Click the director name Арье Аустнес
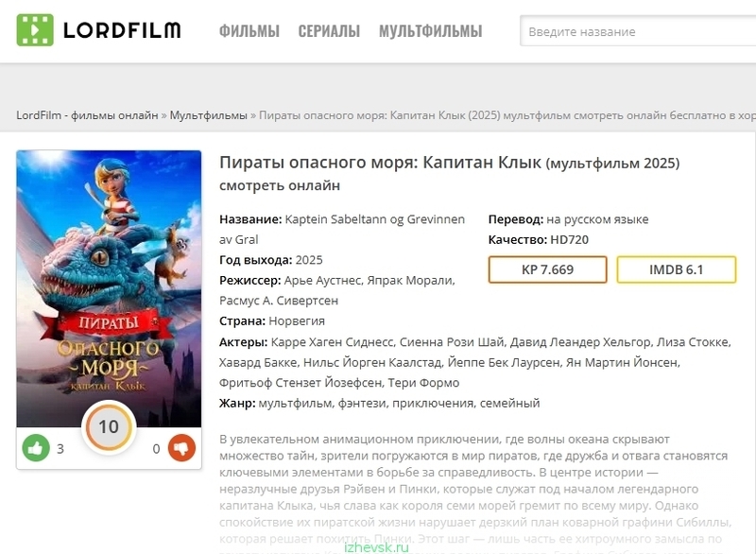The image size is (756, 554). point(323,280)
